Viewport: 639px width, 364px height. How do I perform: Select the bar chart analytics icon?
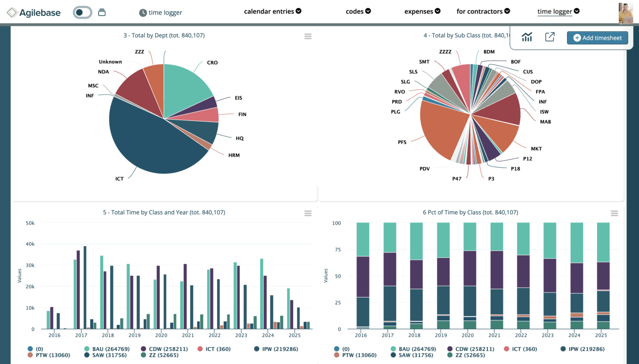pyautogui.click(x=527, y=36)
